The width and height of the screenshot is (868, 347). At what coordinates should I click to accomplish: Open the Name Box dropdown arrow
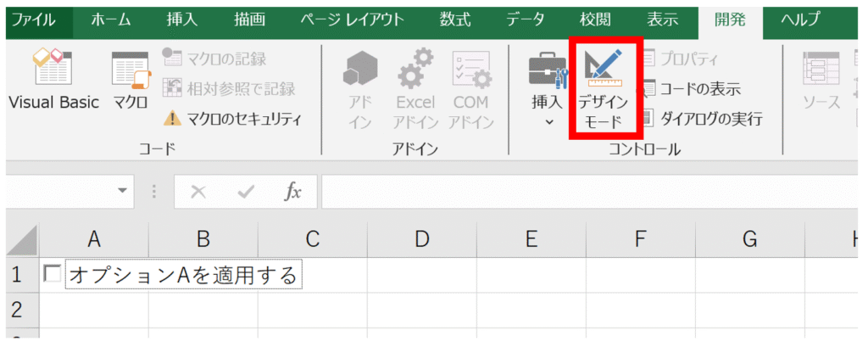[x=122, y=191]
